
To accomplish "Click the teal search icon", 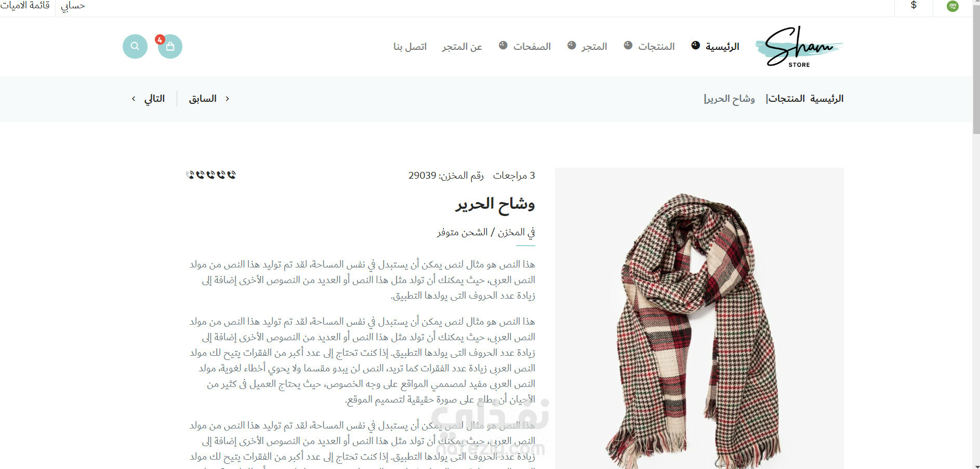I will pyautogui.click(x=135, y=46).
